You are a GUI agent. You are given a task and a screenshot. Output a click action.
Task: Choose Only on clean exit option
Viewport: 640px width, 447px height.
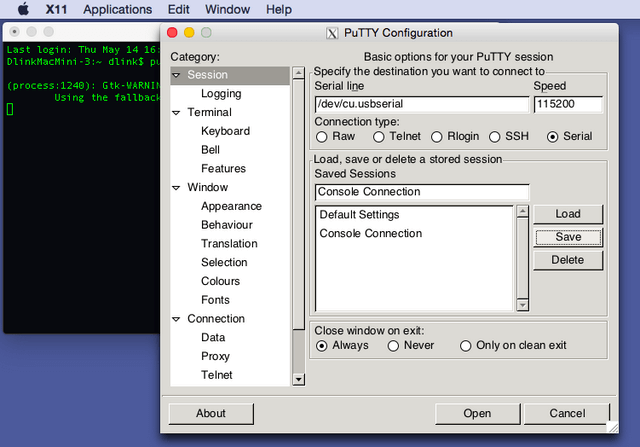466,346
